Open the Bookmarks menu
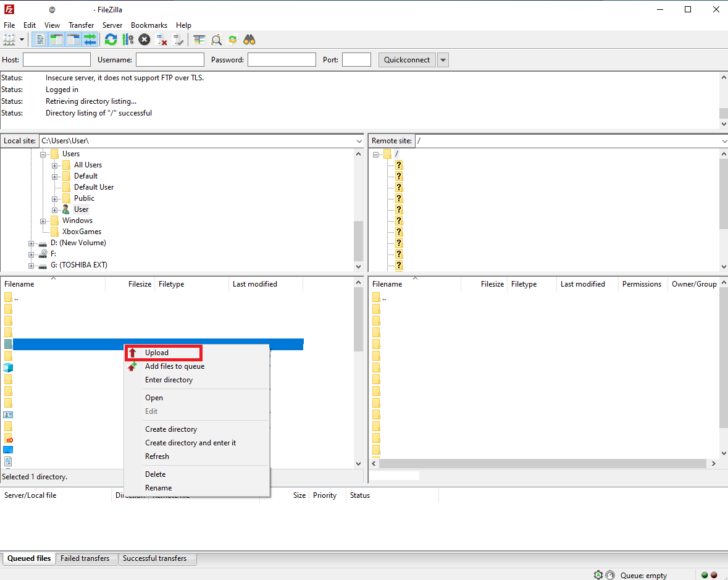Screen dimensions: 728x580 tap(149, 25)
